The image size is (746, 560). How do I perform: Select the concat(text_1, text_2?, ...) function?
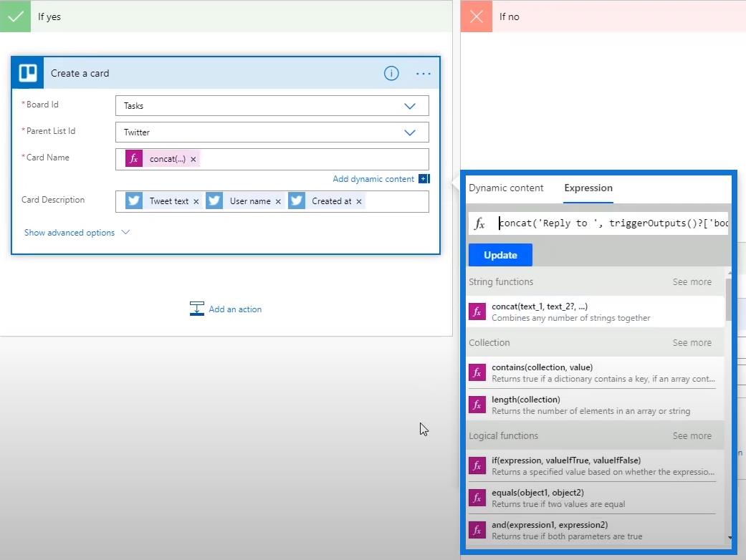596,312
